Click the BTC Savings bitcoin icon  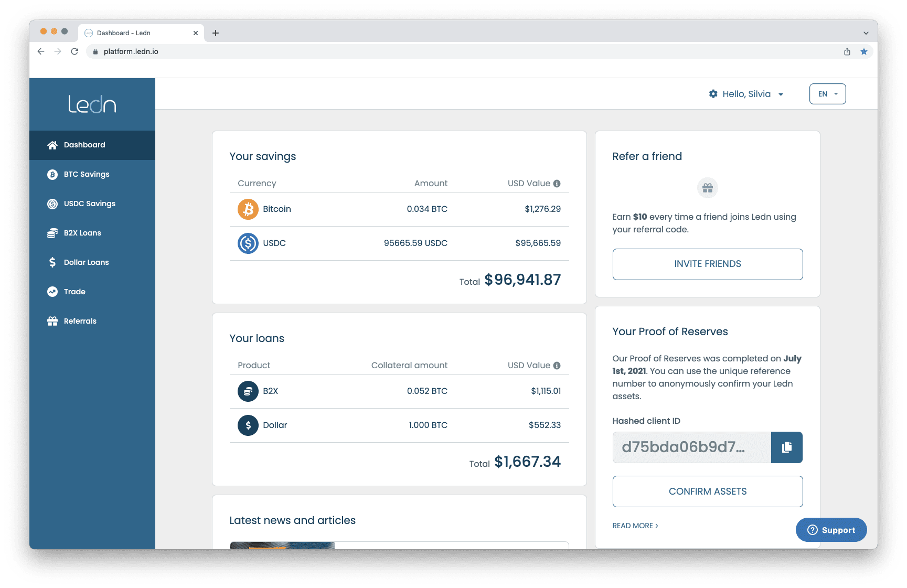pyautogui.click(x=52, y=175)
